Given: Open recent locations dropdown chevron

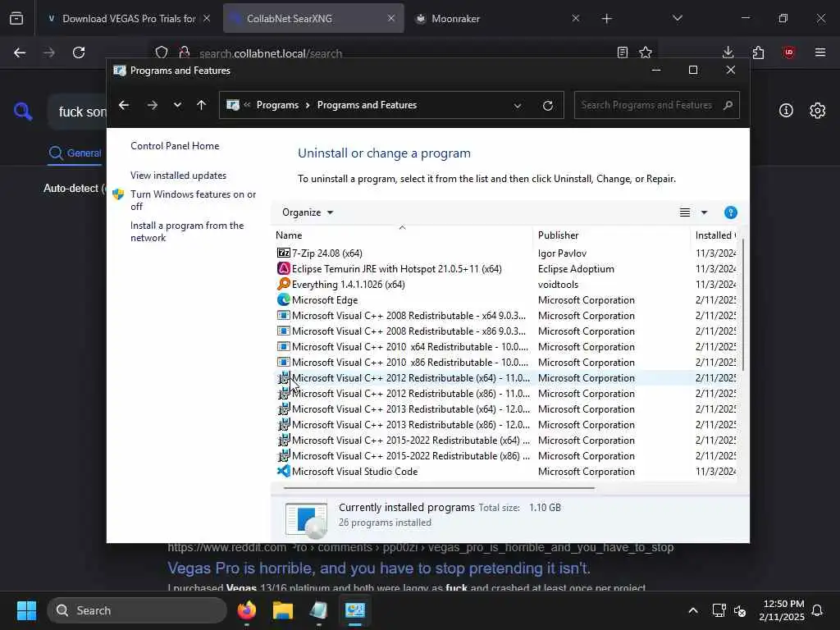Looking at the screenshot, I should pyautogui.click(x=177, y=105).
